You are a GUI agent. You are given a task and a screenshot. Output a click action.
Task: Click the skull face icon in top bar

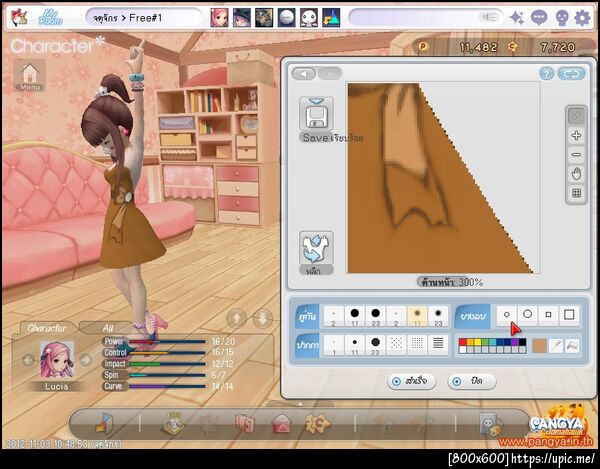(561, 18)
